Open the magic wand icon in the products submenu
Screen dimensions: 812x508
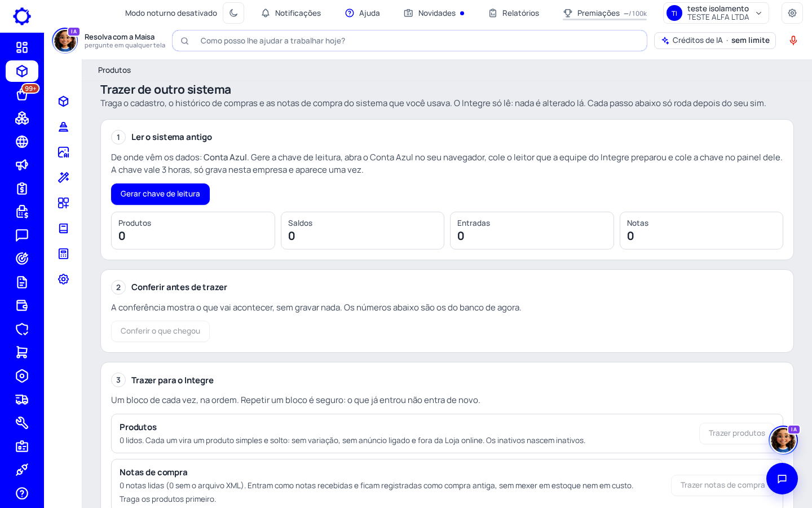click(64, 177)
